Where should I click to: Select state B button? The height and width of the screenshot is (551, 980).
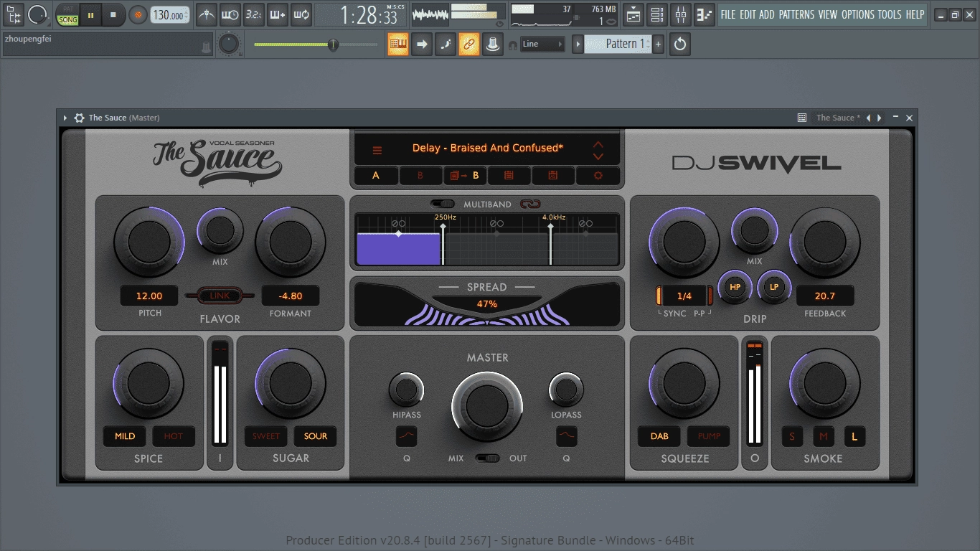(x=420, y=175)
